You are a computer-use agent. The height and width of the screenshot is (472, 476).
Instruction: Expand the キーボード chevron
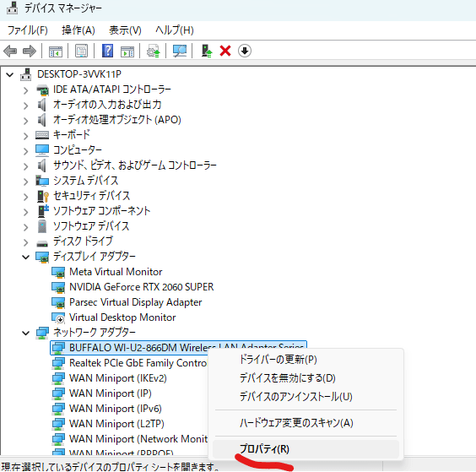coord(26,136)
